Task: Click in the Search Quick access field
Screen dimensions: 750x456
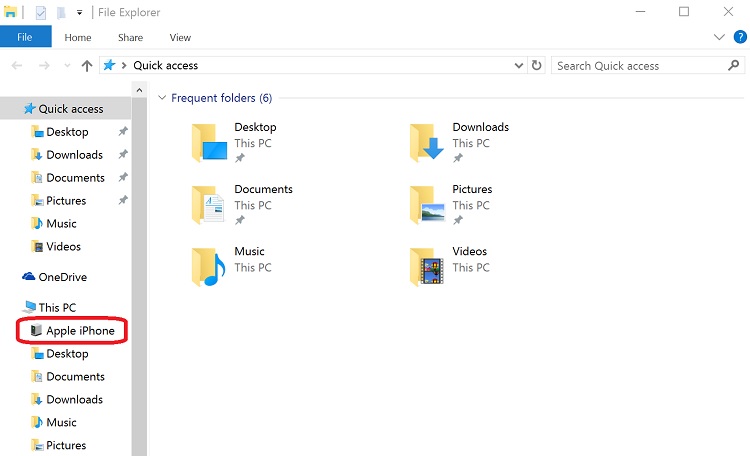Action: (639, 66)
